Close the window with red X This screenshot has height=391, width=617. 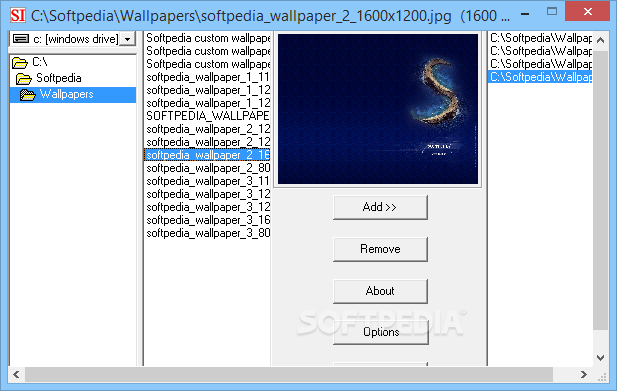587,11
